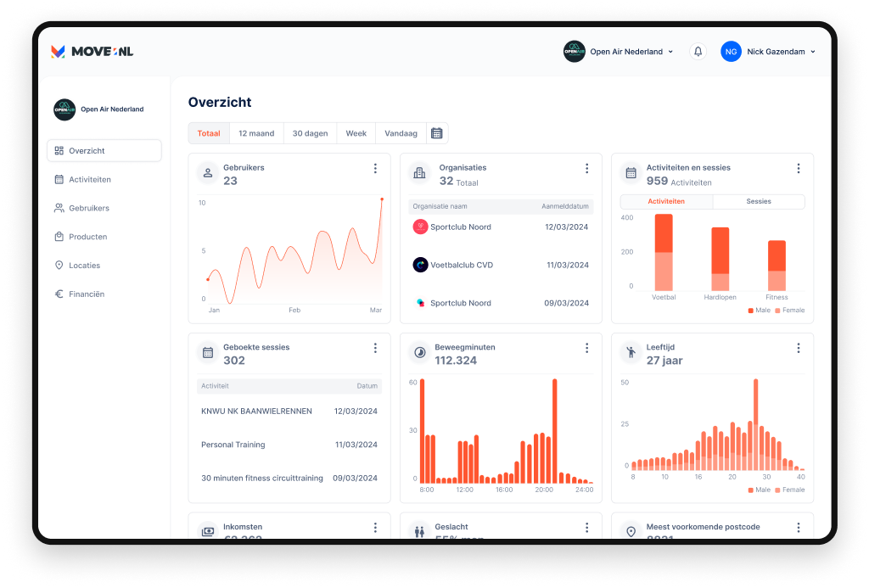
Task: Click Male legend swatch in Activiteiten chart
Action: pos(751,311)
